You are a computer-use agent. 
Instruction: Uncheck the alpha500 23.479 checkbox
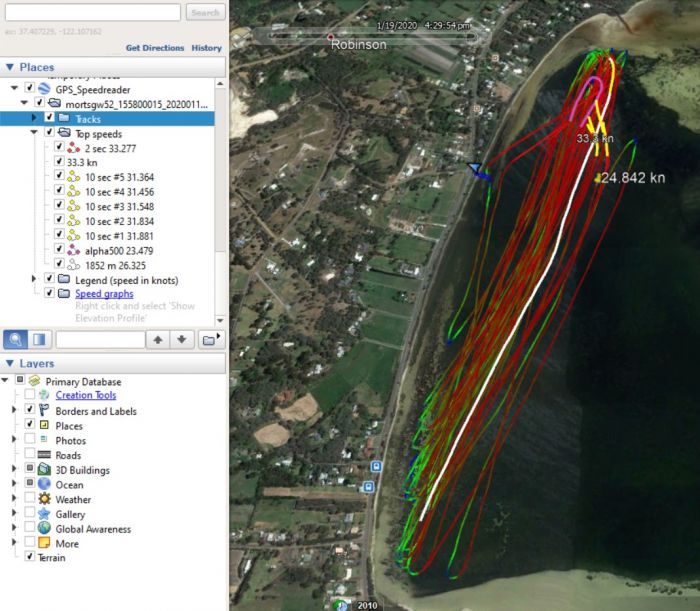tap(59, 249)
